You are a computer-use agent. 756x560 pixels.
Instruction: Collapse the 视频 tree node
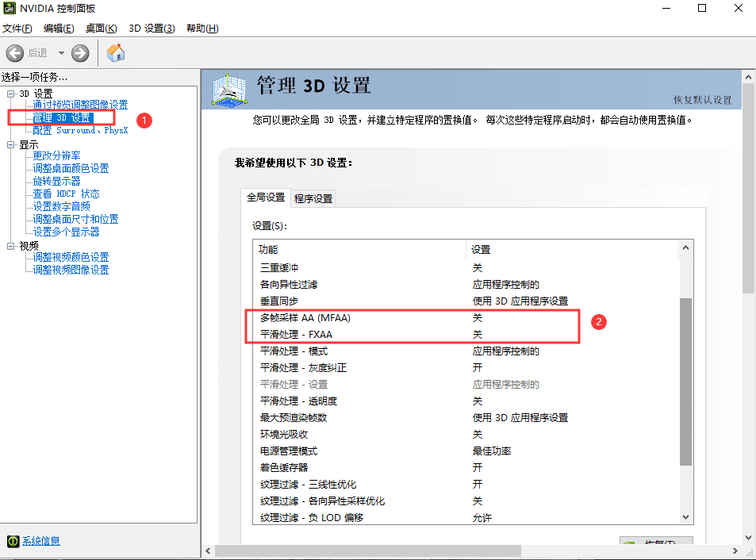pos(10,246)
